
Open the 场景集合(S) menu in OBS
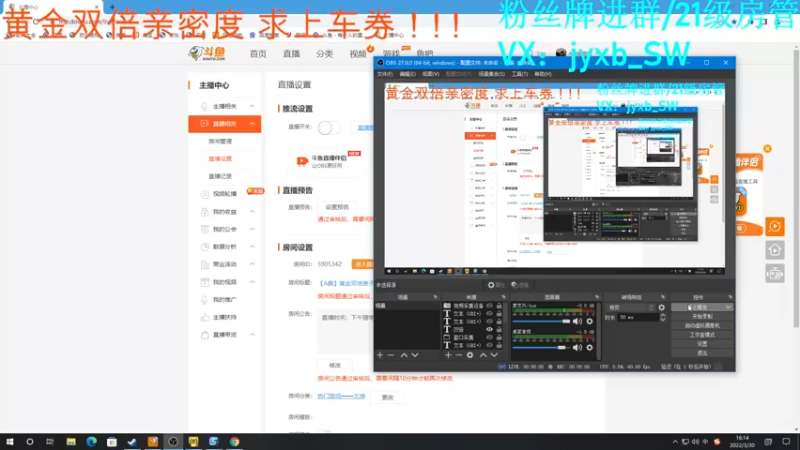492,74
